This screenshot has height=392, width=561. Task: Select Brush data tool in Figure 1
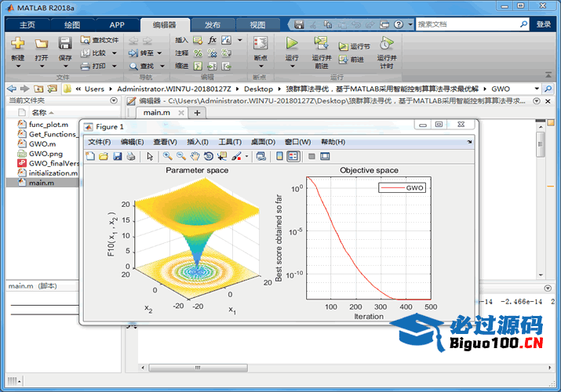point(236,156)
